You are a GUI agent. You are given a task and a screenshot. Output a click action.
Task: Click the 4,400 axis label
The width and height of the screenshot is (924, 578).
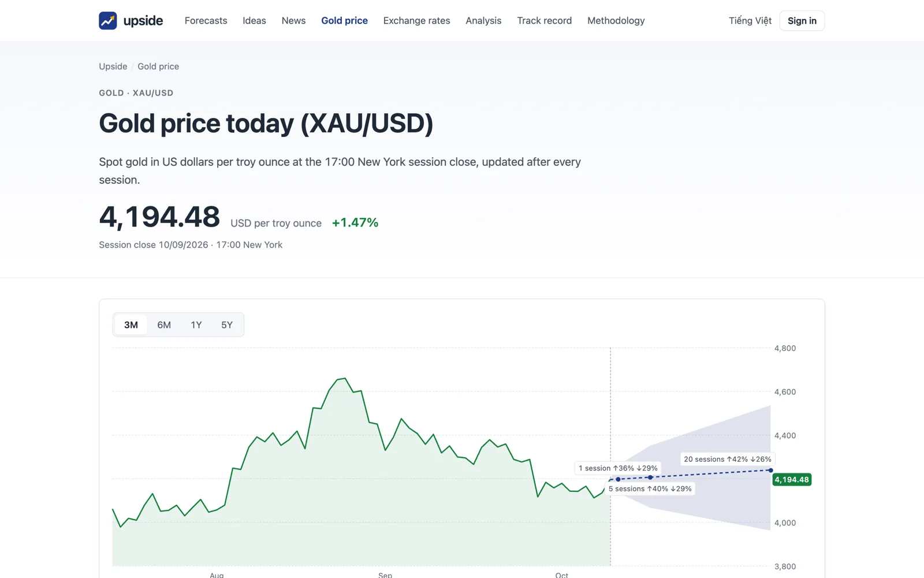point(785,435)
